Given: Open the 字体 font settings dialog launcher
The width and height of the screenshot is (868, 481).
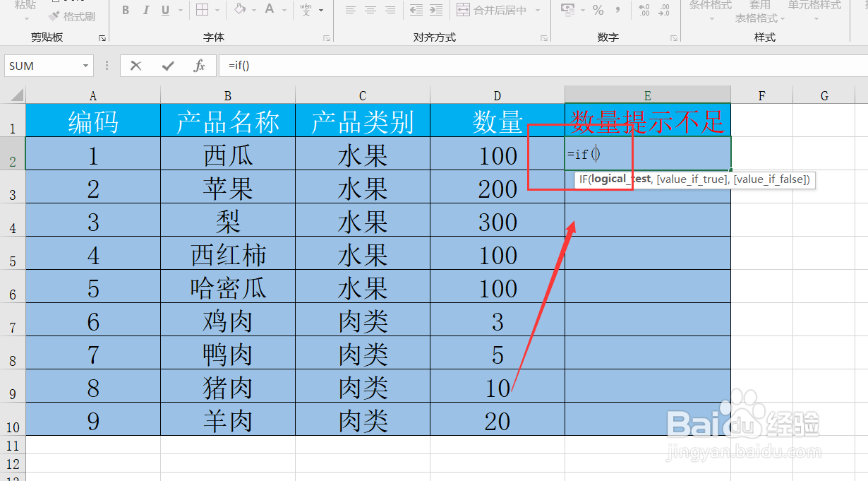Looking at the screenshot, I should [x=326, y=38].
